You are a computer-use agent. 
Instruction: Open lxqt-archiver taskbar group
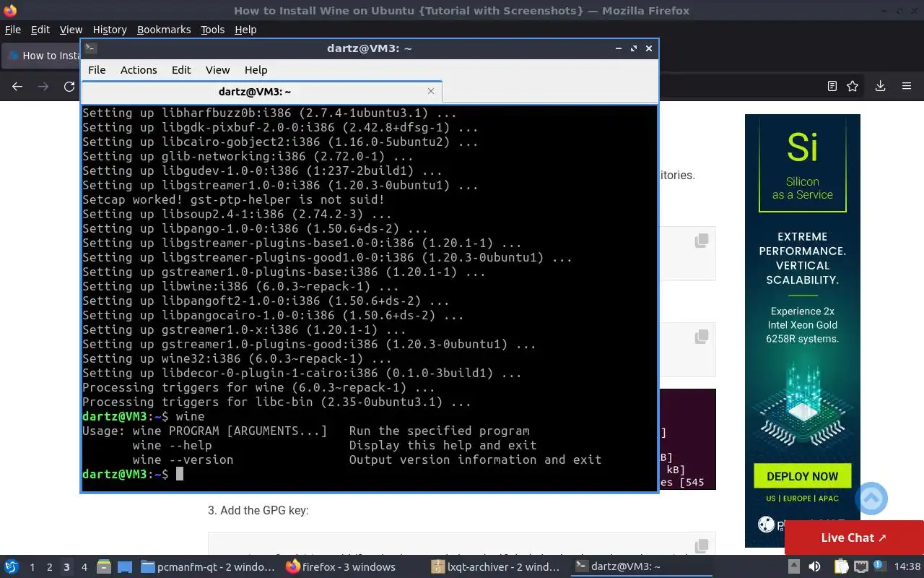tap(497, 567)
